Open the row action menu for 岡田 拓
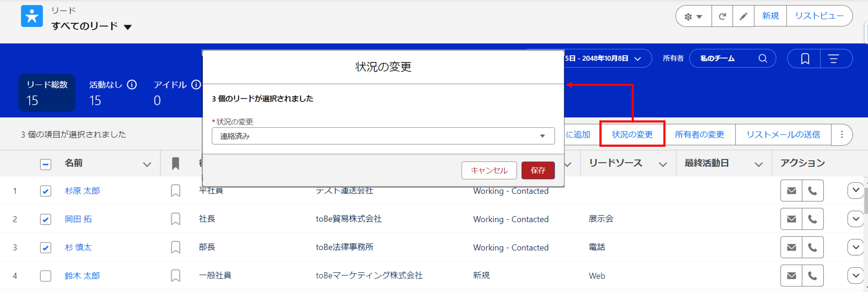Screen dimensions: 868x292 (x=855, y=219)
